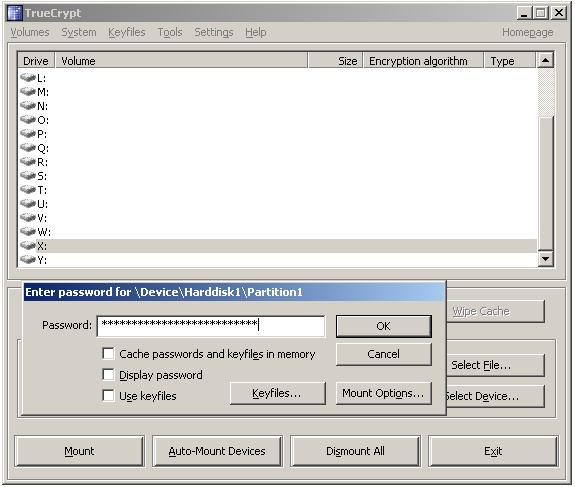Click the drive list scrollbar thumb

point(546,184)
